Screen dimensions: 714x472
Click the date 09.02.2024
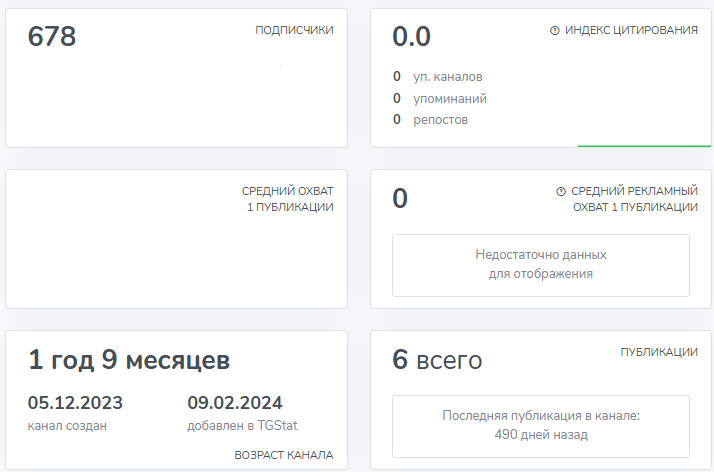235,403
